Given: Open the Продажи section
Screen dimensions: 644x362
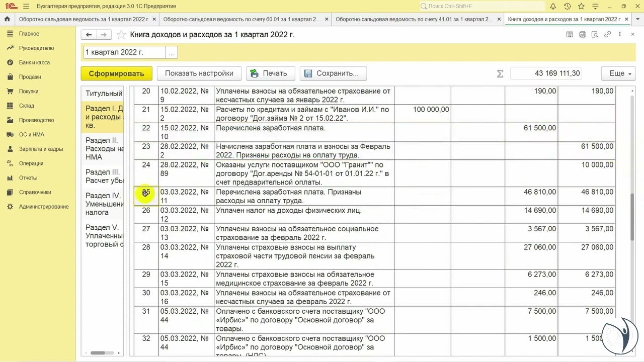Looking at the screenshot, I should point(30,77).
